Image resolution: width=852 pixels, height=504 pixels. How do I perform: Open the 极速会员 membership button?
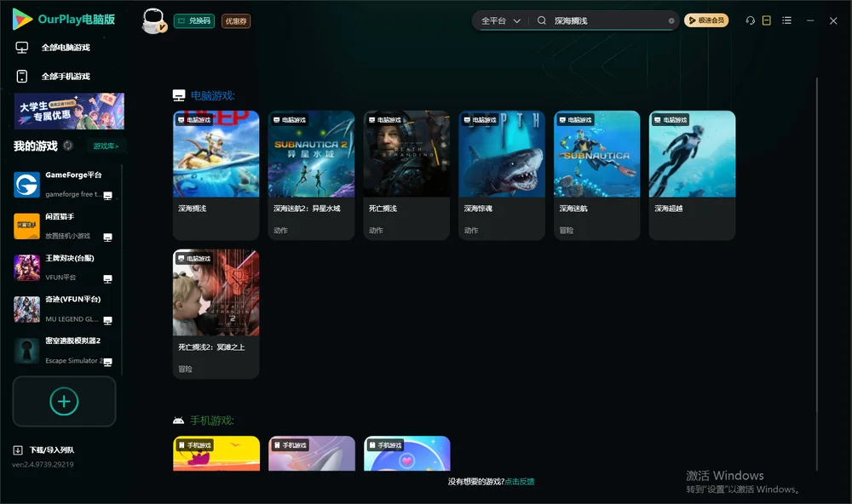pyautogui.click(x=706, y=20)
